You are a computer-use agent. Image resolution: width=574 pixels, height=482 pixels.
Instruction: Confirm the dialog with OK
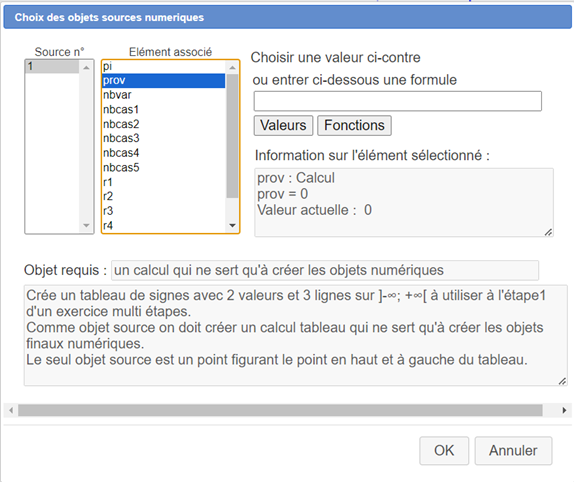click(444, 451)
